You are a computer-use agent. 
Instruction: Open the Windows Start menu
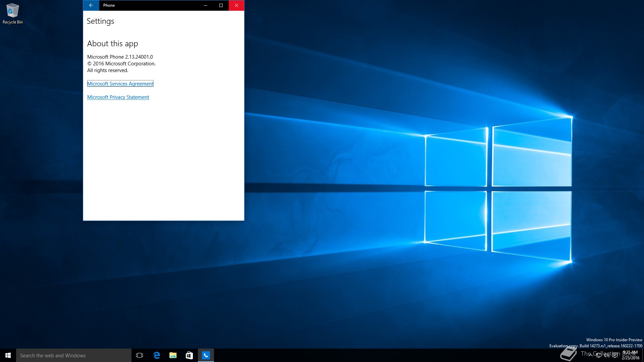8,355
